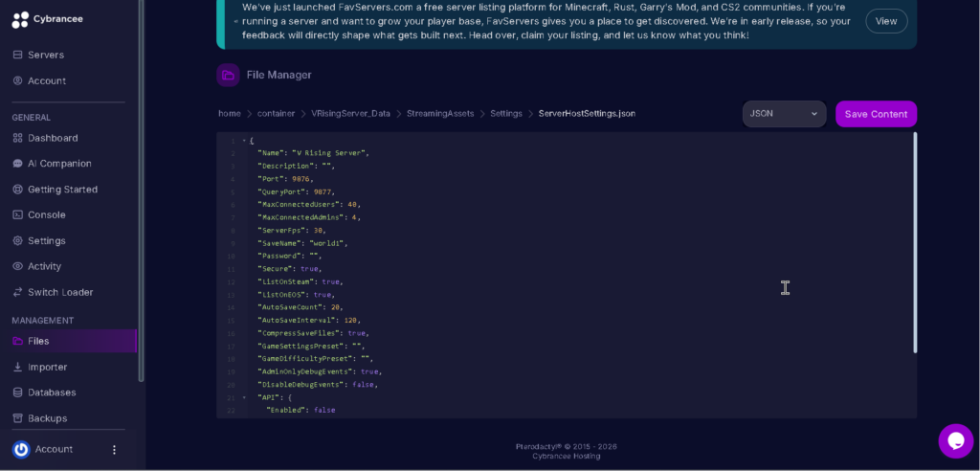This screenshot has height=471, width=980.
Task: Click the power avatar icon beside Account
Action: (x=21, y=449)
